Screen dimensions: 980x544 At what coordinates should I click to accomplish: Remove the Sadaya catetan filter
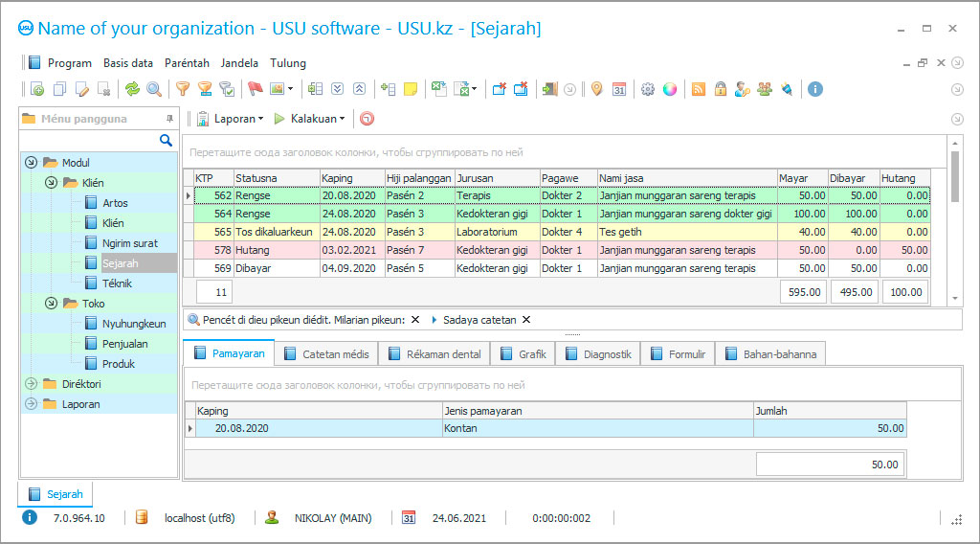[x=526, y=320]
